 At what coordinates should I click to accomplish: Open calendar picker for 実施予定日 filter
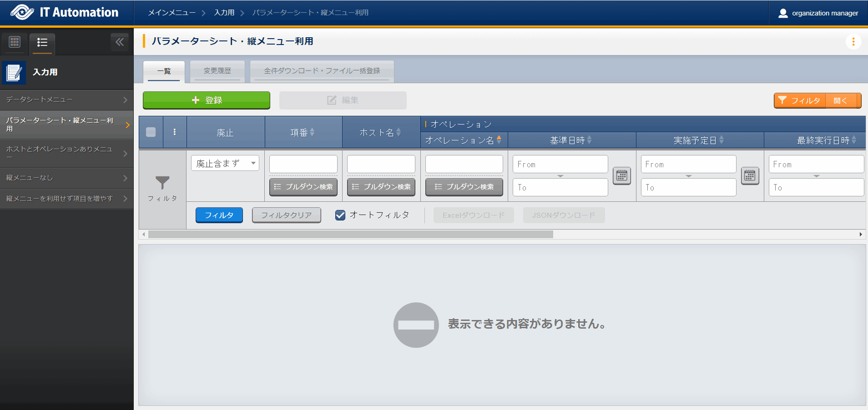(749, 175)
